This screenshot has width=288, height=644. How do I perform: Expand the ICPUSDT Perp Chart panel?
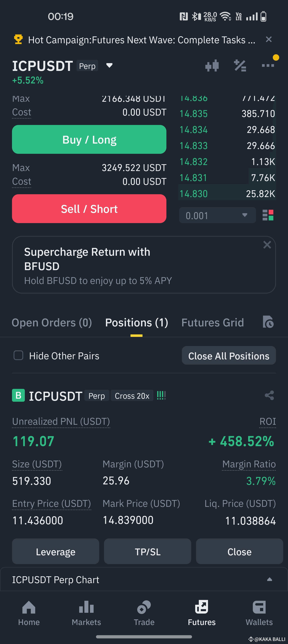269,579
